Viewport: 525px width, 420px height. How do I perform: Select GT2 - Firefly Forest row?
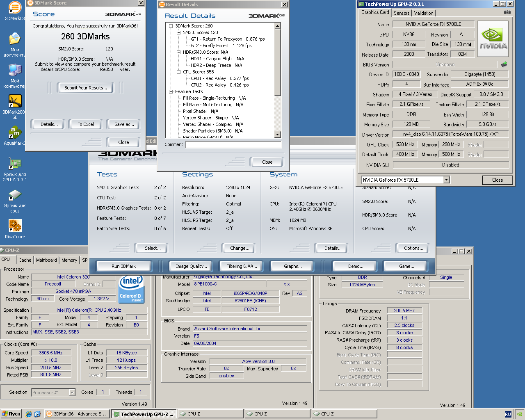pos(221,46)
